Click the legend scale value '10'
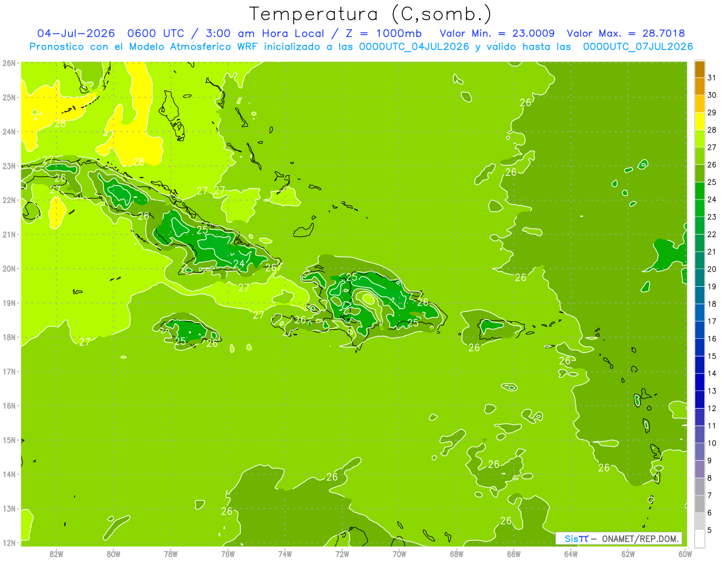 pos(712,443)
